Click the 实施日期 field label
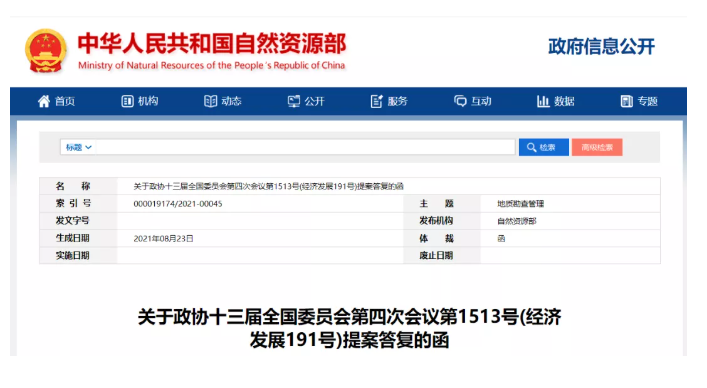Screen dimensions: 707x388 click(x=73, y=256)
